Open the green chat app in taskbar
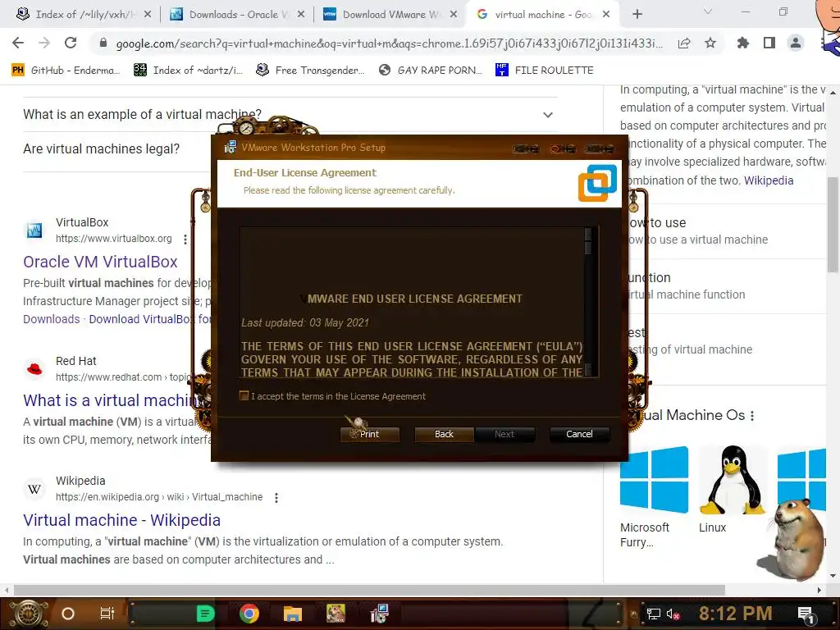Viewport: 840px width, 630px height. tap(205, 614)
